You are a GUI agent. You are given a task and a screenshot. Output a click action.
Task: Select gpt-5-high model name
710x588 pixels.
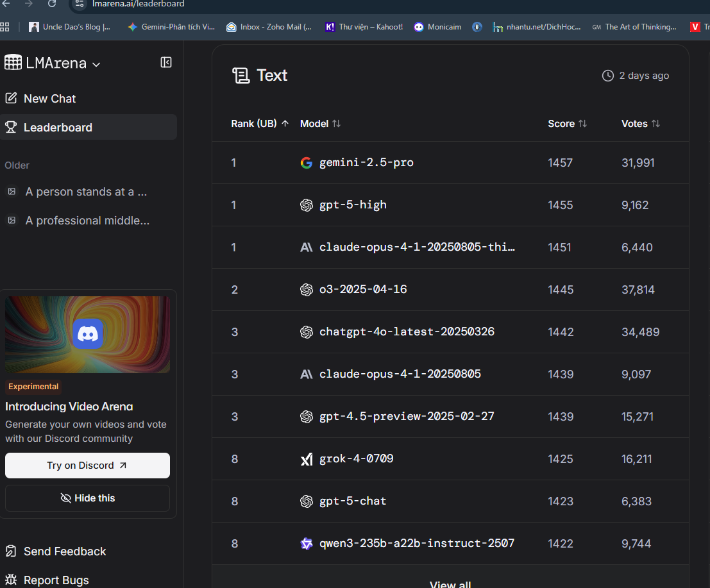tap(353, 205)
